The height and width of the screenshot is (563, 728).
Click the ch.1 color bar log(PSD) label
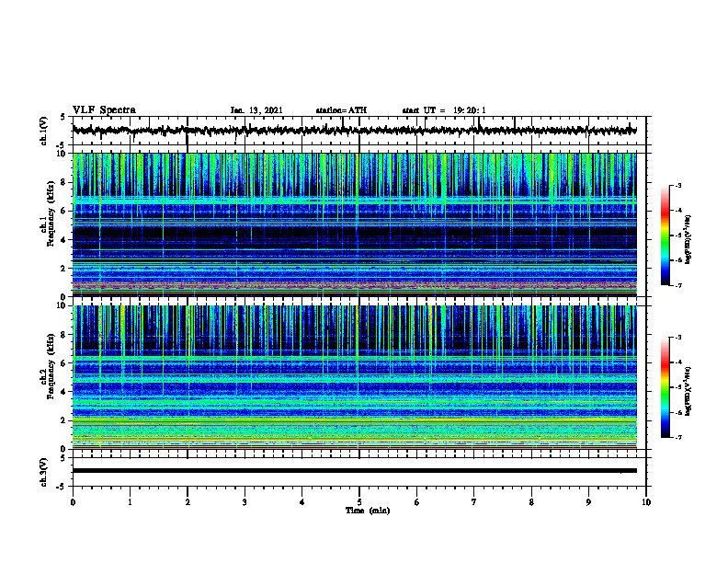point(688,240)
